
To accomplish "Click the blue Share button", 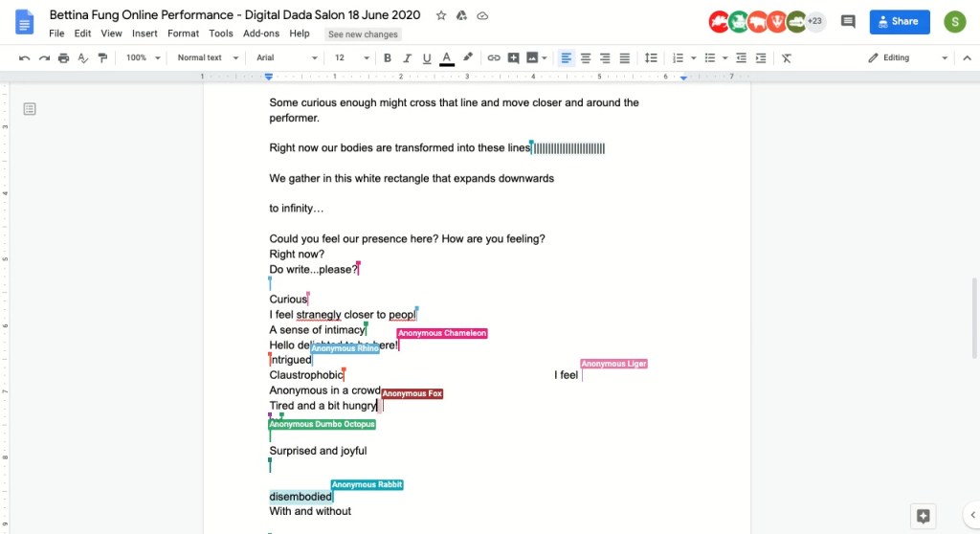I will click(899, 21).
